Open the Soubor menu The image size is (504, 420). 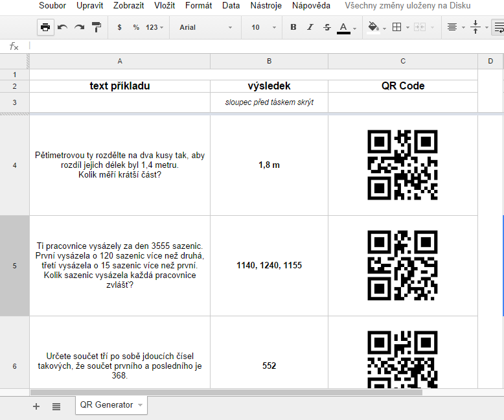point(52,5)
